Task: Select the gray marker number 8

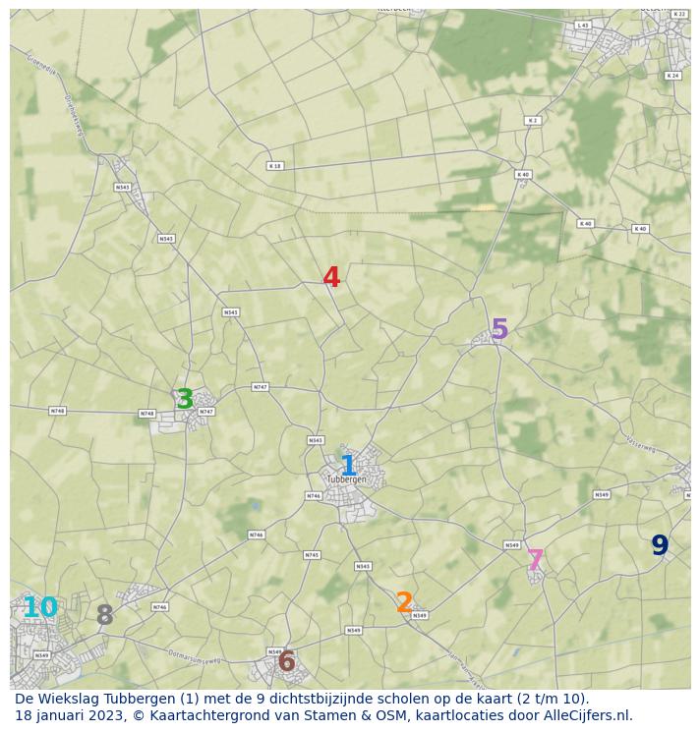Action: pos(105,616)
